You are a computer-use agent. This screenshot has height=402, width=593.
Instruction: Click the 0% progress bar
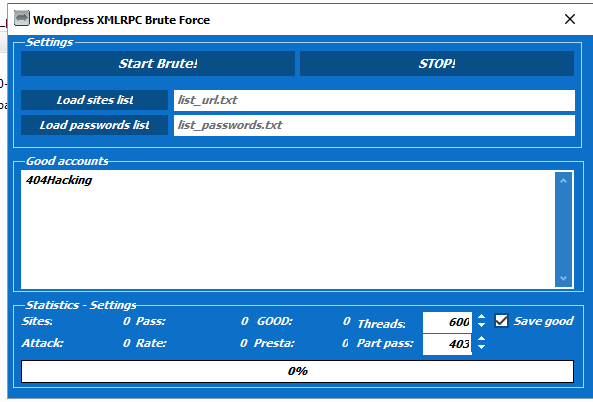(297, 371)
